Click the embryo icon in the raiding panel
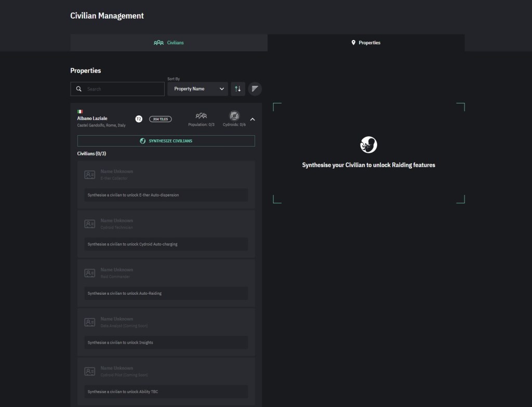The width and height of the screenshot is (532, 407). (x=368, y=145)
